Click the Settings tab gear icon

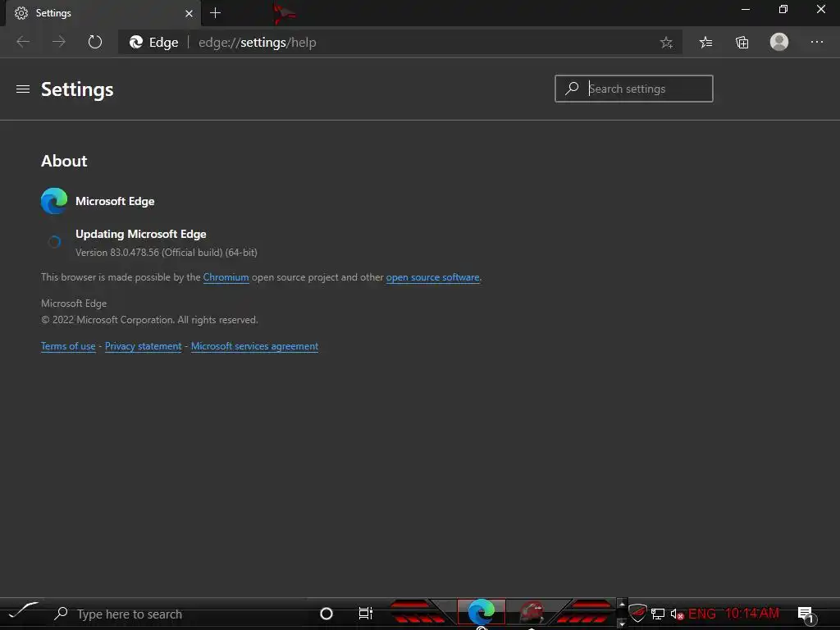(21, 13)
